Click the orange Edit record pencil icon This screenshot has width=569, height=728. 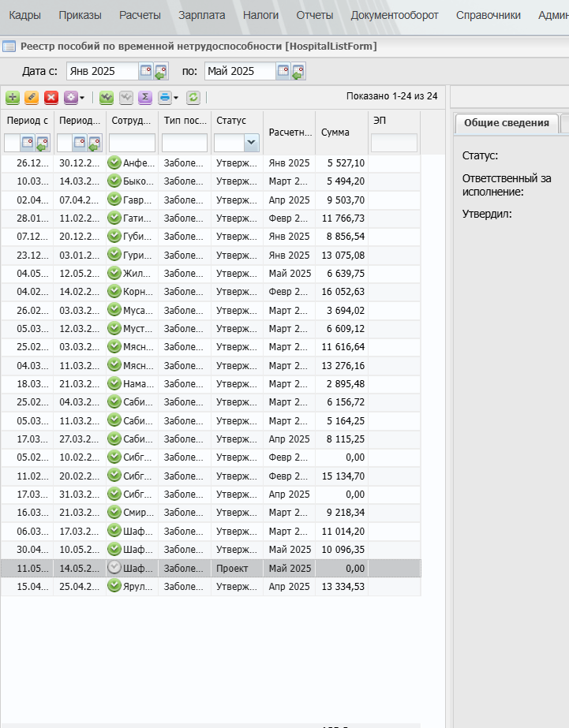tap(32, 98)
